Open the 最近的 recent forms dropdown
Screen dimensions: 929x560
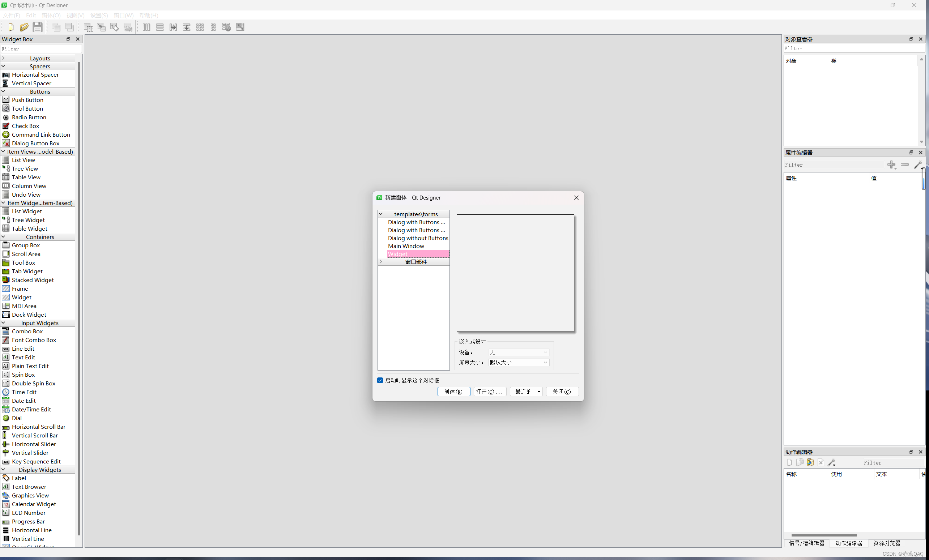pos(526,392)
